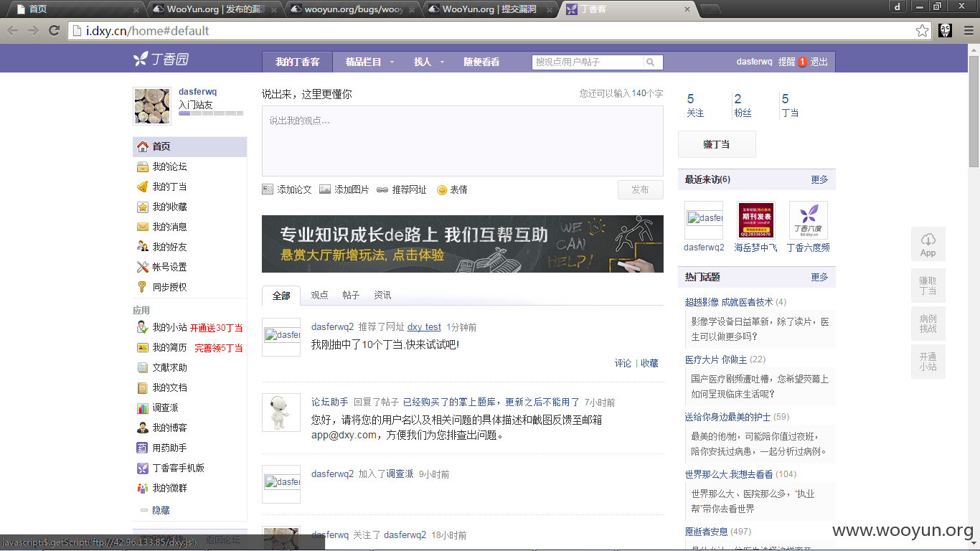Click the 丁香园 logo in header
Screen dimensions: 980x551
(x=161, y=60)
